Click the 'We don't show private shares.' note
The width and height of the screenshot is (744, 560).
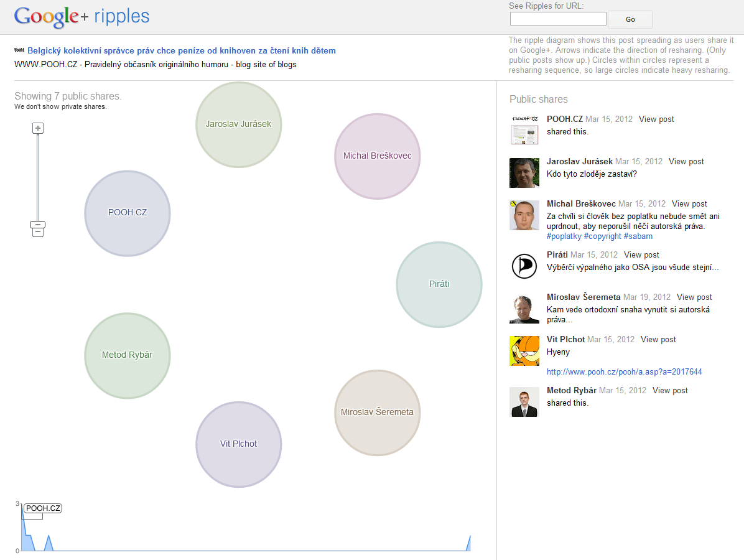60,107
